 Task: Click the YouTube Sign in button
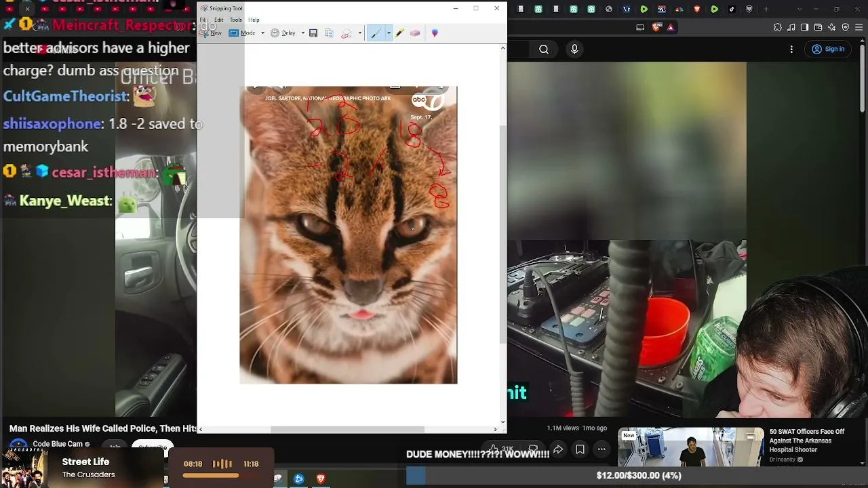point(828,49)
